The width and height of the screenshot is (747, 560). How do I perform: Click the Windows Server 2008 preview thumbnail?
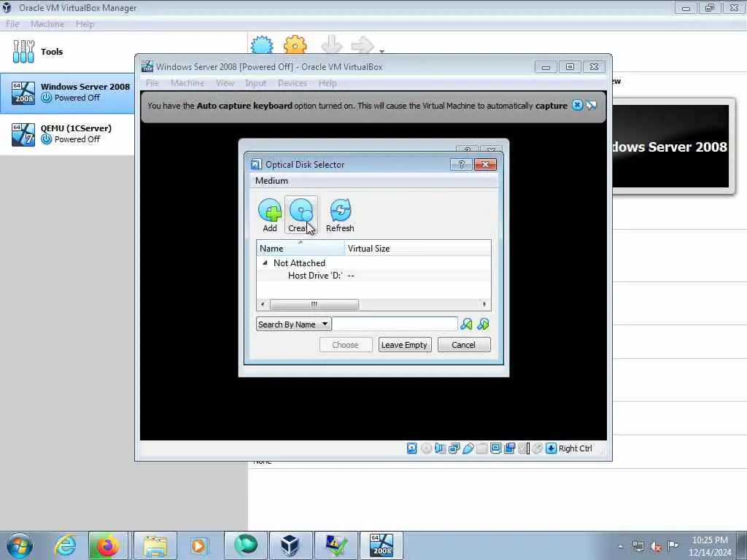(x=670, y=146)
